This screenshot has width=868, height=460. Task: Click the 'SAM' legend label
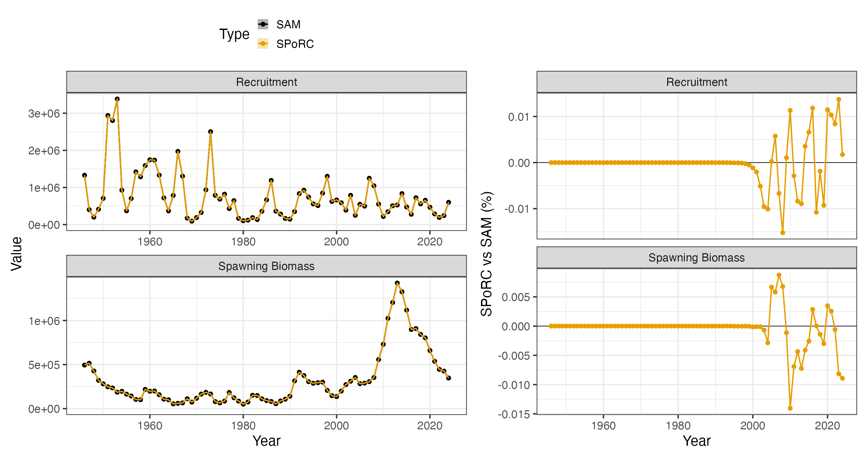click(x=288, y=25)
